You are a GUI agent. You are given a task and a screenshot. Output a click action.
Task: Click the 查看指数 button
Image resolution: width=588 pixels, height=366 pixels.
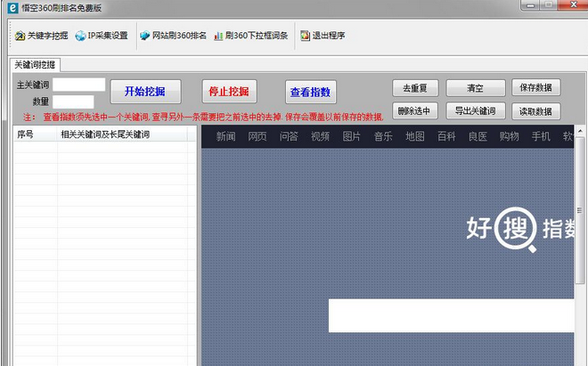(x=310, y=92)
